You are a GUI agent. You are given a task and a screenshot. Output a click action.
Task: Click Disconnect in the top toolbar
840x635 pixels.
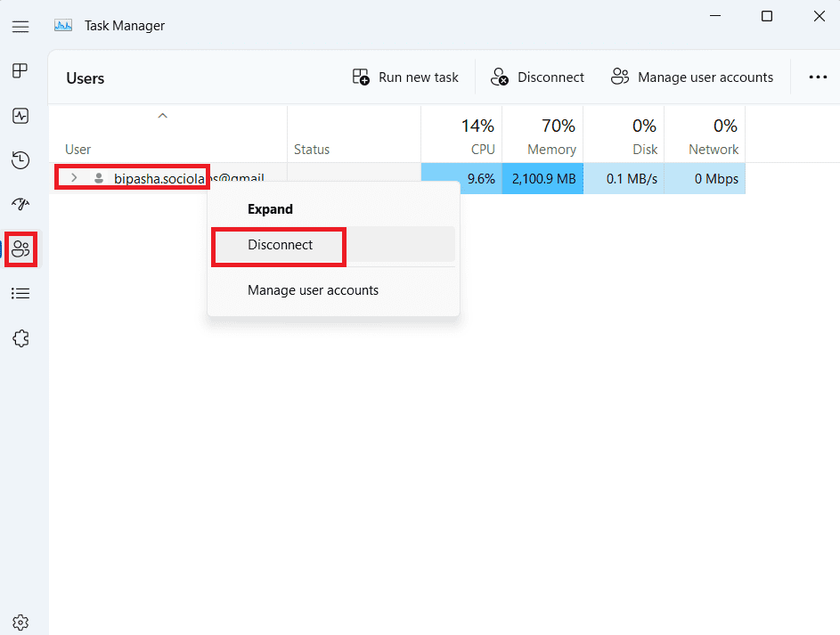pos(538,77)
